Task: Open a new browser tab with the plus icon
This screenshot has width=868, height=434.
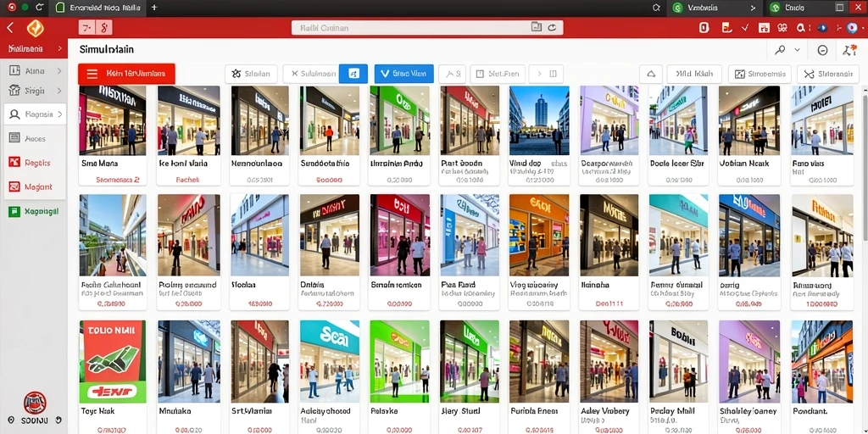Action: [154, 8]
